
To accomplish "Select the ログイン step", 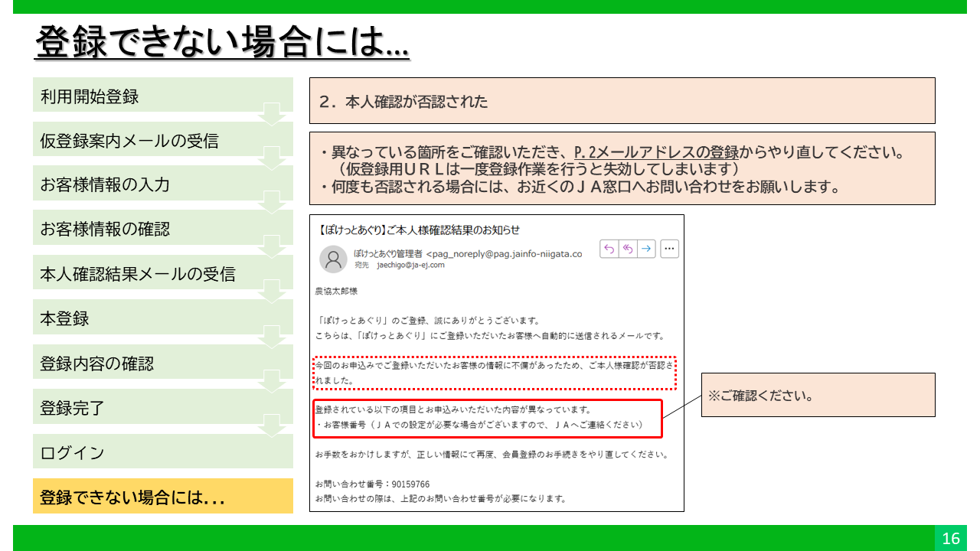I will click(162, 452).
